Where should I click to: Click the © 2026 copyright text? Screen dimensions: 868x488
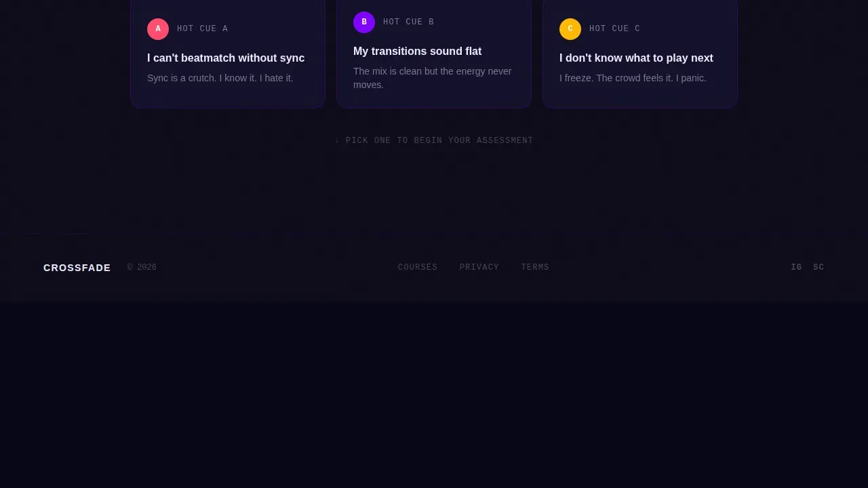[x=142, y=268]
